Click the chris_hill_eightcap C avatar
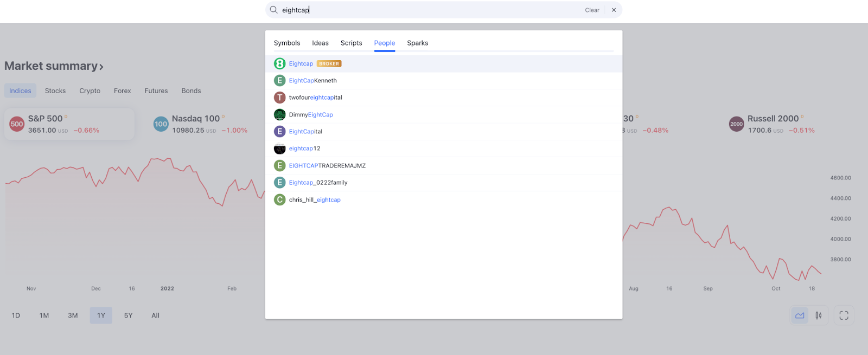Screen dimensions: 868x355 tap(279, 199)
